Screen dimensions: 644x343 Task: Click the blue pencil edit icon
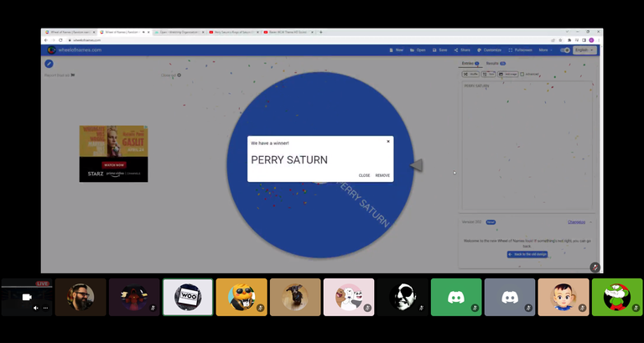pyautogui.click(x=49, y=64)
